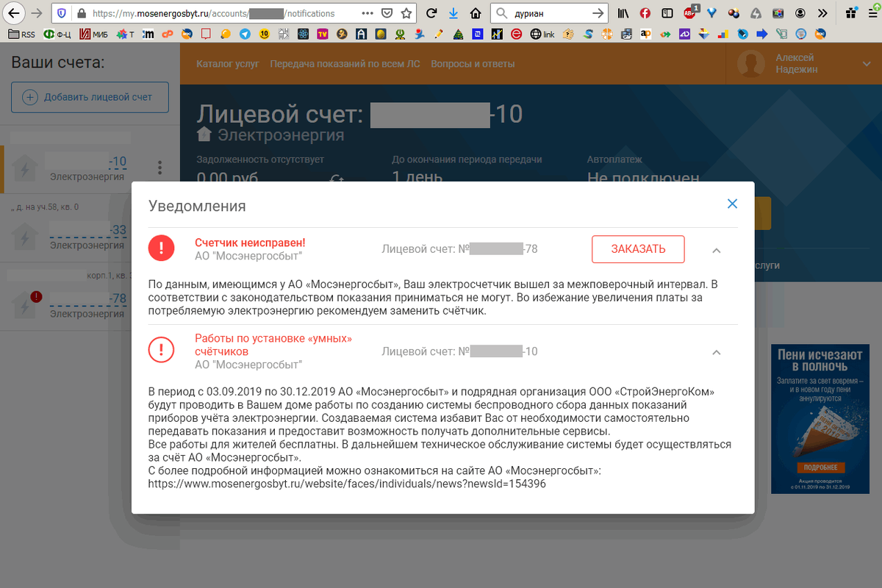Image resolution: width=882 pixels, height=588 pixels.
Task: Expand the Алексей Надежин user menu
Action: [866, 65]
